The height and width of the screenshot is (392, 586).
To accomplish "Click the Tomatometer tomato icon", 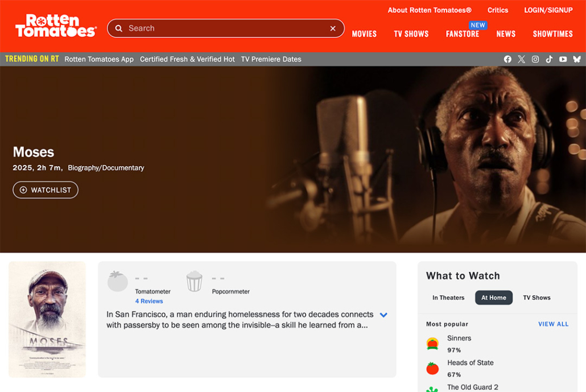I will click(118, 282).
